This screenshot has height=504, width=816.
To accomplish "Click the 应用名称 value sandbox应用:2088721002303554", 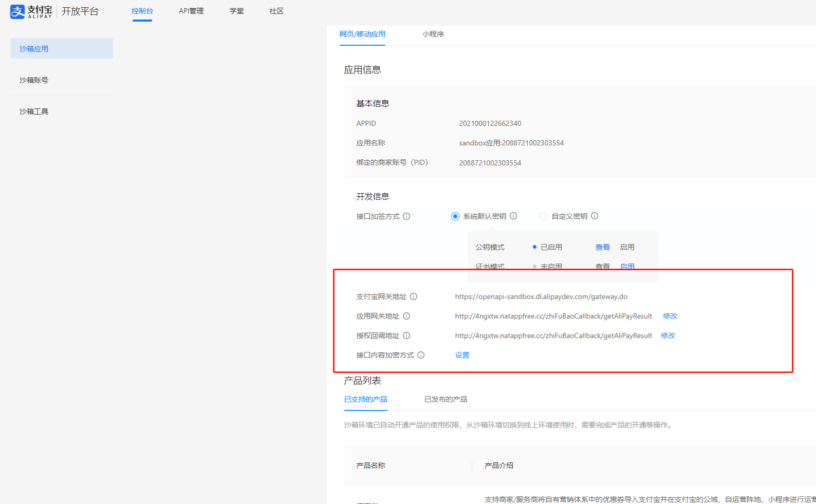I will pos(511,143).
